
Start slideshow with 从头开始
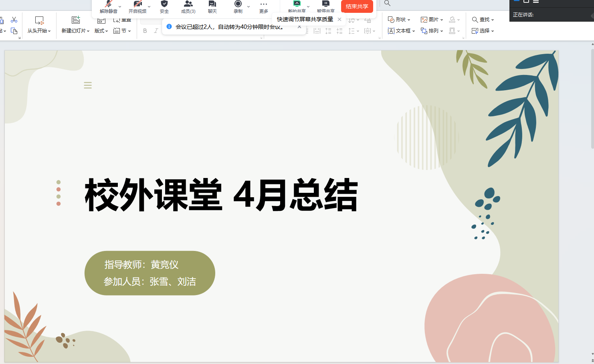(x=39, y=24)
